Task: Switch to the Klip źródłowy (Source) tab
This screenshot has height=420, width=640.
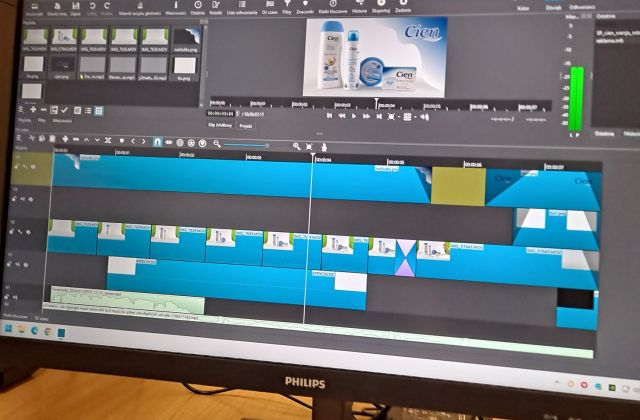Action: click(220, 125)
